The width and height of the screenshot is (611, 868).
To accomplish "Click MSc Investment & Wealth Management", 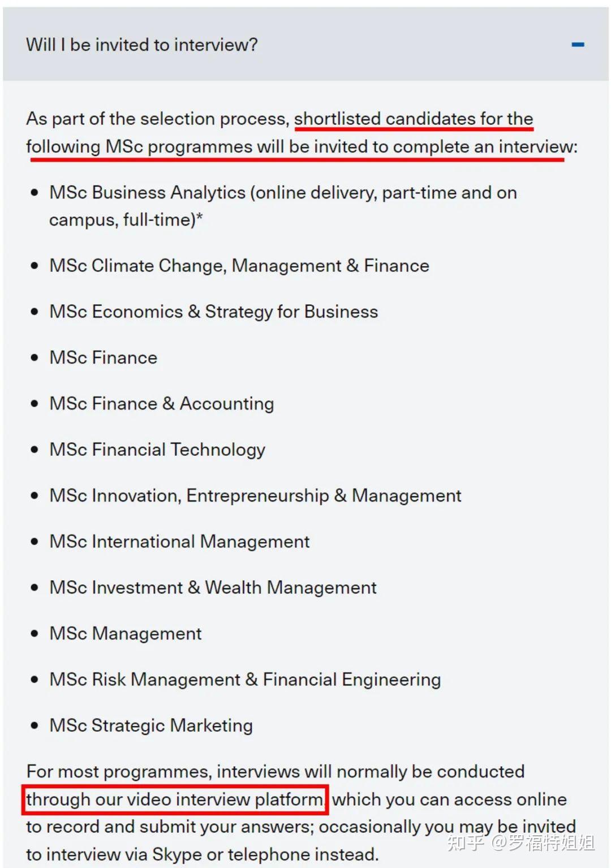I will [213, 588].
